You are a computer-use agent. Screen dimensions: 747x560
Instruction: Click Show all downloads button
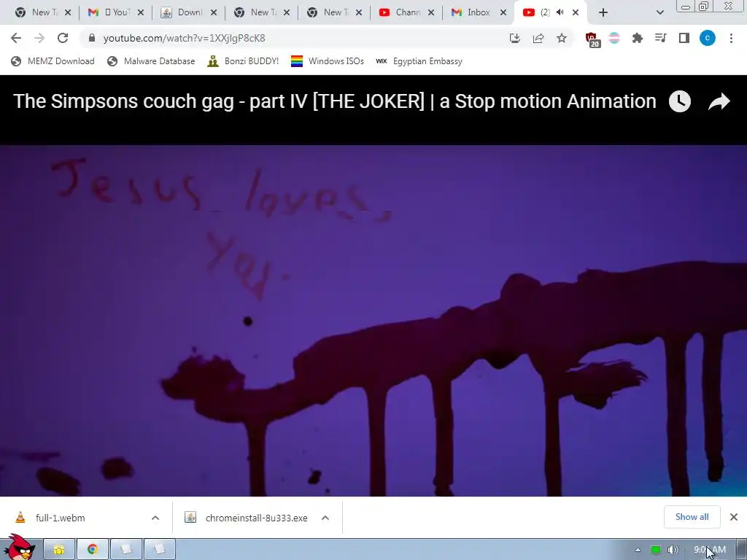coord(692,517)
